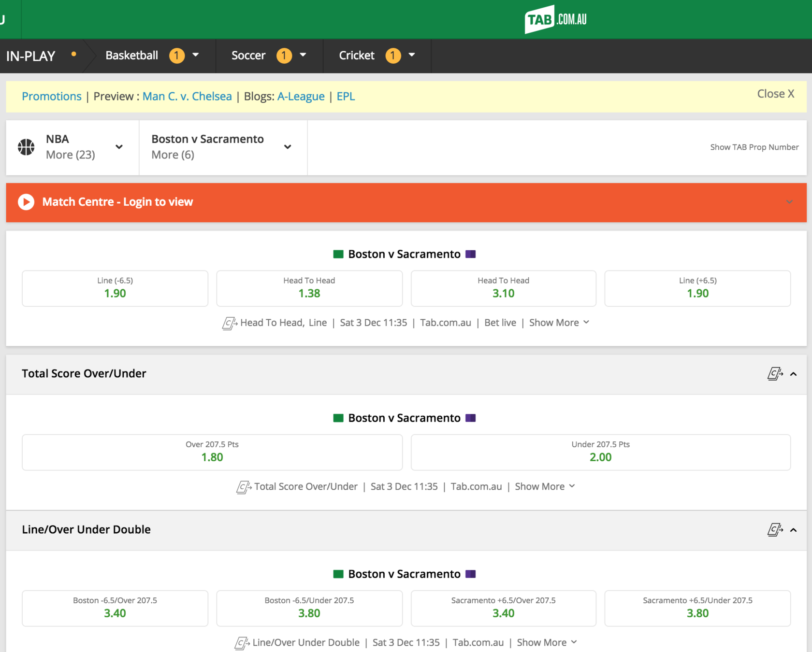
Task: Click Soccer count badge
Action: pyautogui.click(x=284, y=56)
